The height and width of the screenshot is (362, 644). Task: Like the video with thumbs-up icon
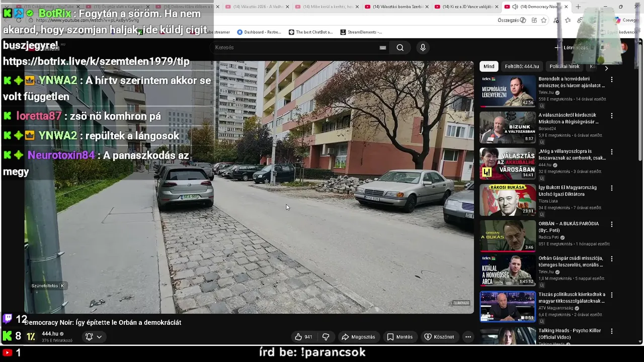click(303, 337)
